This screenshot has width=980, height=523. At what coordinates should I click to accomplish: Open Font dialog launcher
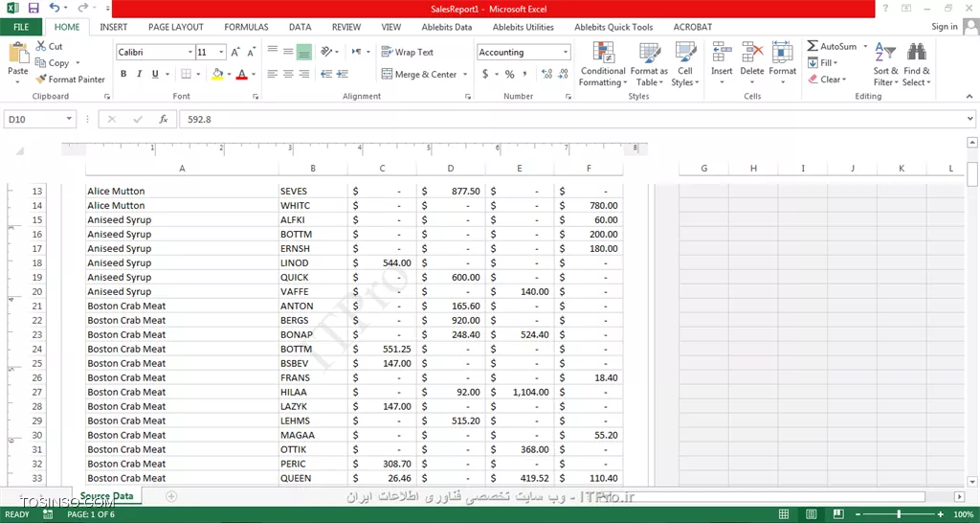click(255, 97)
